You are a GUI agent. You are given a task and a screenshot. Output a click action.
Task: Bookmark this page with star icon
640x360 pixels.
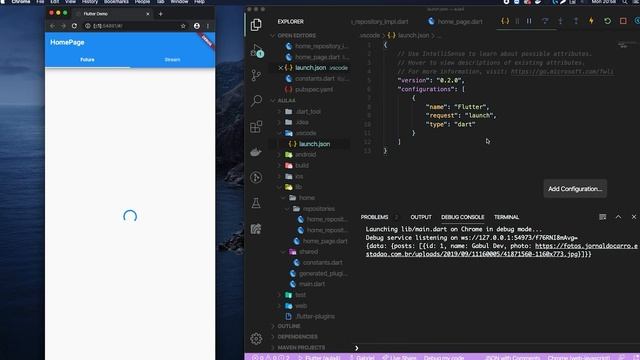183,26
